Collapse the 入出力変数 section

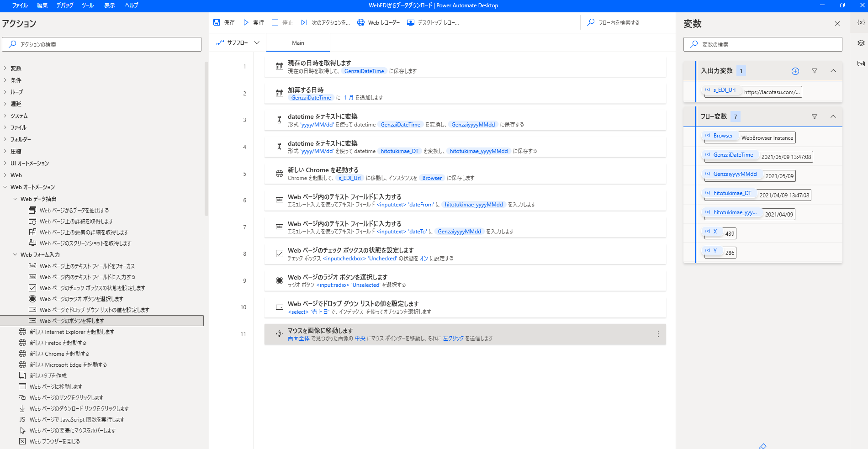coord(833,71)
